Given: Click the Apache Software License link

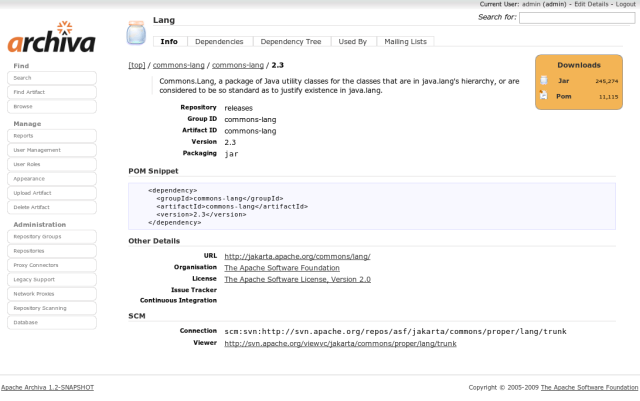Looking at the screenshot, I should [297, 279].
